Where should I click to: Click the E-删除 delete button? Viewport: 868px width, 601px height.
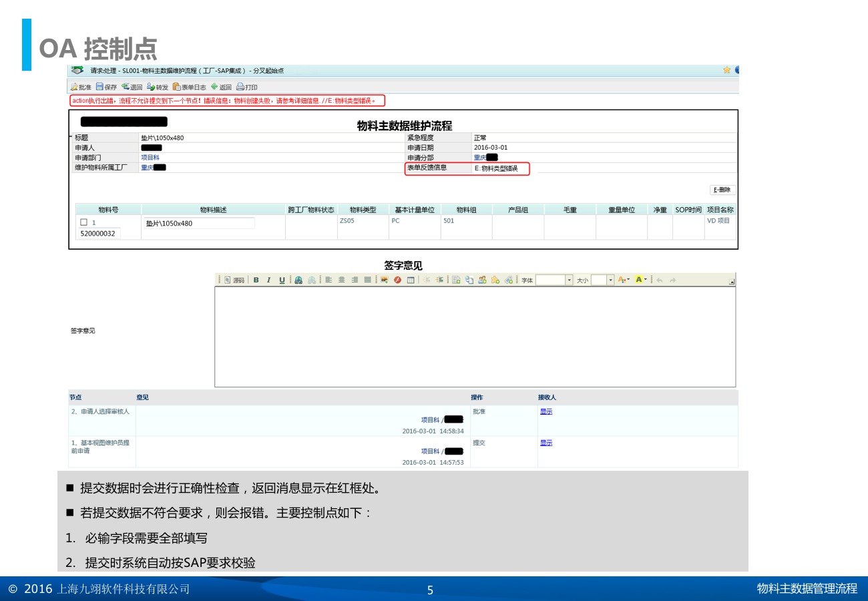click(x=722, y=190)
